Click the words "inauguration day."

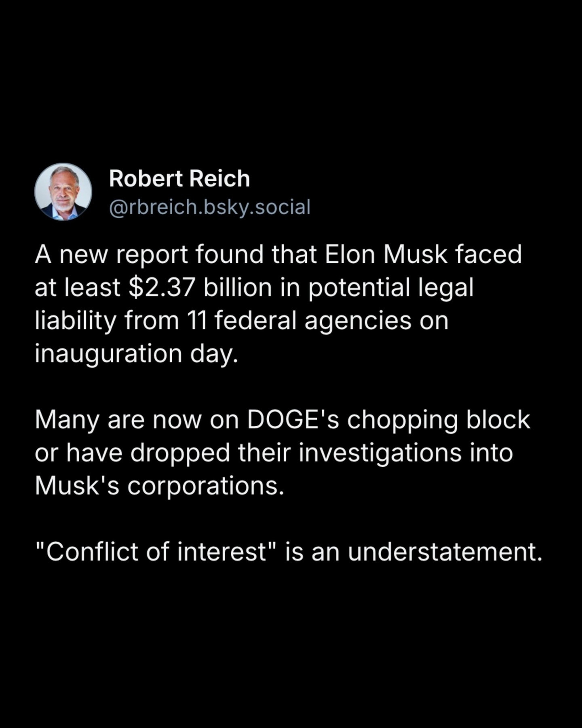[x=136, y=354]
